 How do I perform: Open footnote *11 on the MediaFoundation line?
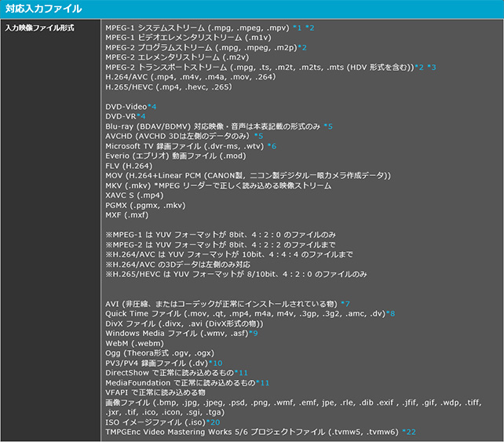[x=263, y=383]
